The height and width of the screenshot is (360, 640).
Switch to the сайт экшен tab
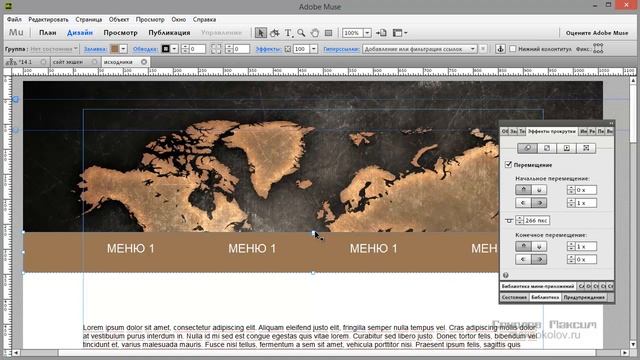tap(68, 62)
